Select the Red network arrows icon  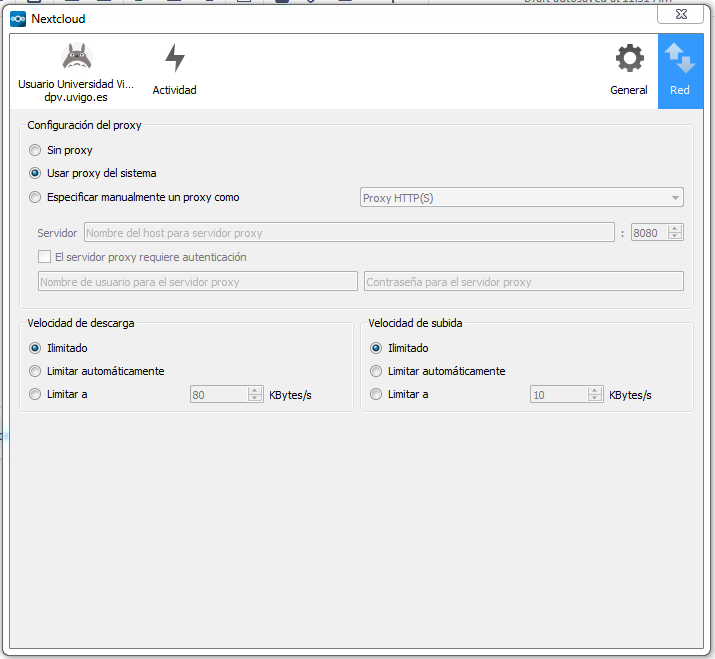point(680,59)
